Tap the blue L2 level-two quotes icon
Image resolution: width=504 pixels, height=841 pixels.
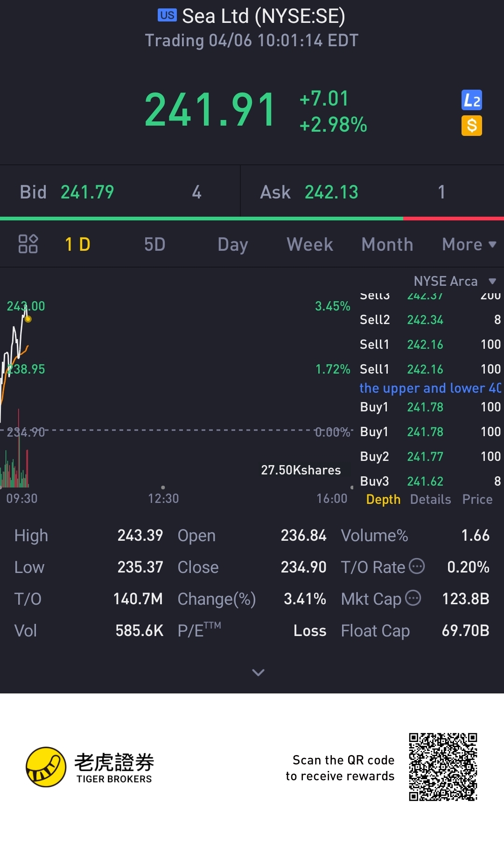471,100
